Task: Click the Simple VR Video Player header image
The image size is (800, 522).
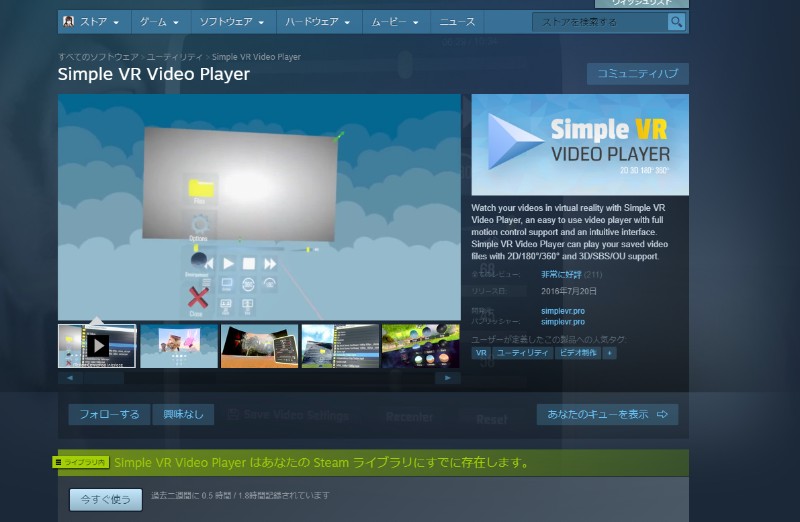Action: [580, 145]
